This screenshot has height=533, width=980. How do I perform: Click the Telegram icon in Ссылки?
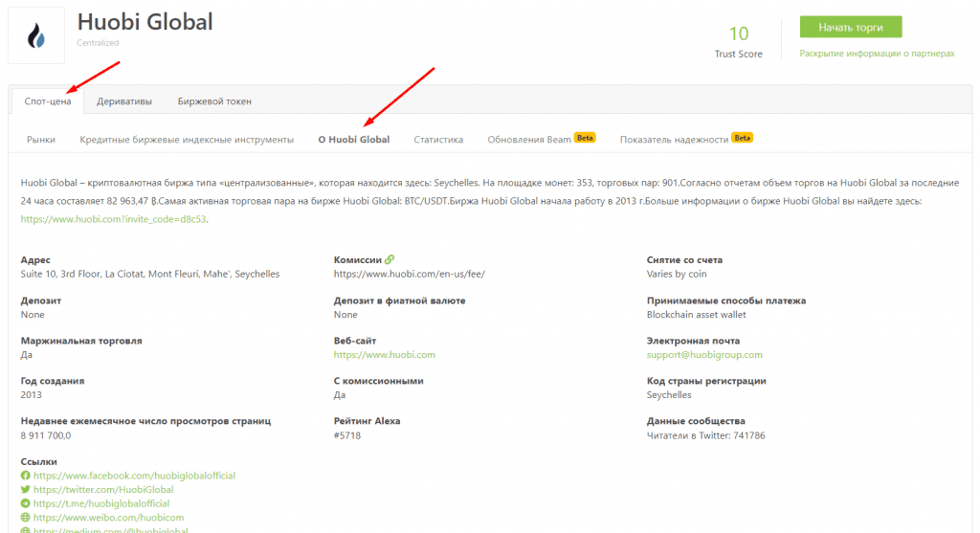coord(25,503)
